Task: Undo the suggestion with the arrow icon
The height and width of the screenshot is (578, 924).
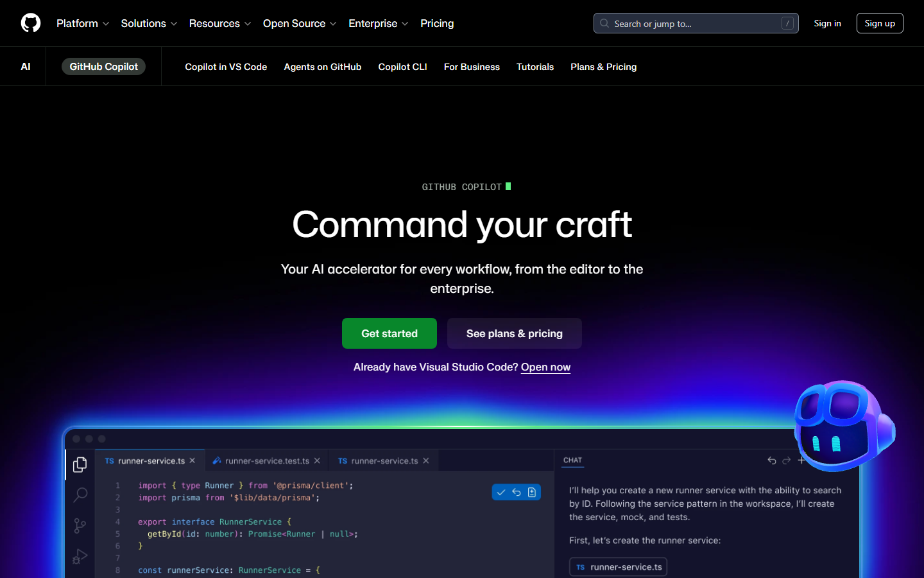Action: point(517,493)
